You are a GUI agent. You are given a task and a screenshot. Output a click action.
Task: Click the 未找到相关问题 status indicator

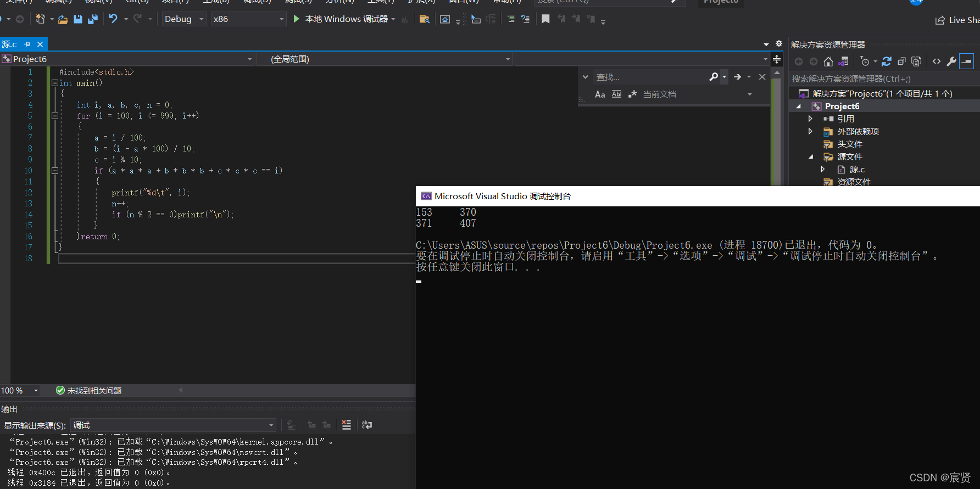coord(89,391)
